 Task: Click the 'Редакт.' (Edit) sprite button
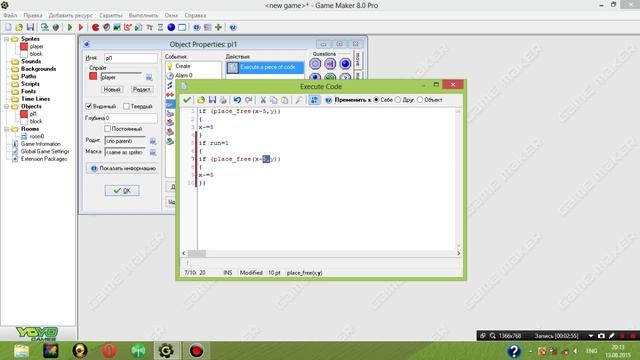142,89
